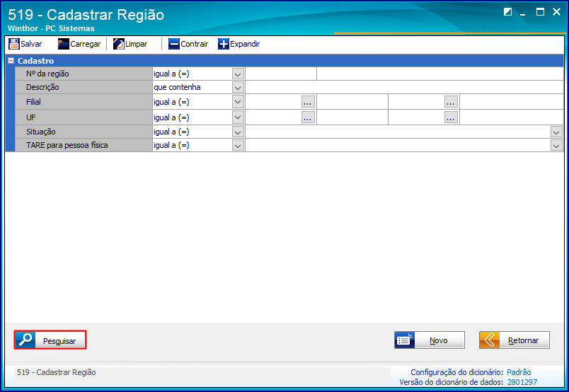569x392 pixels.
Task: Click the Limpar toolbar label
Action: coord(136,44)
